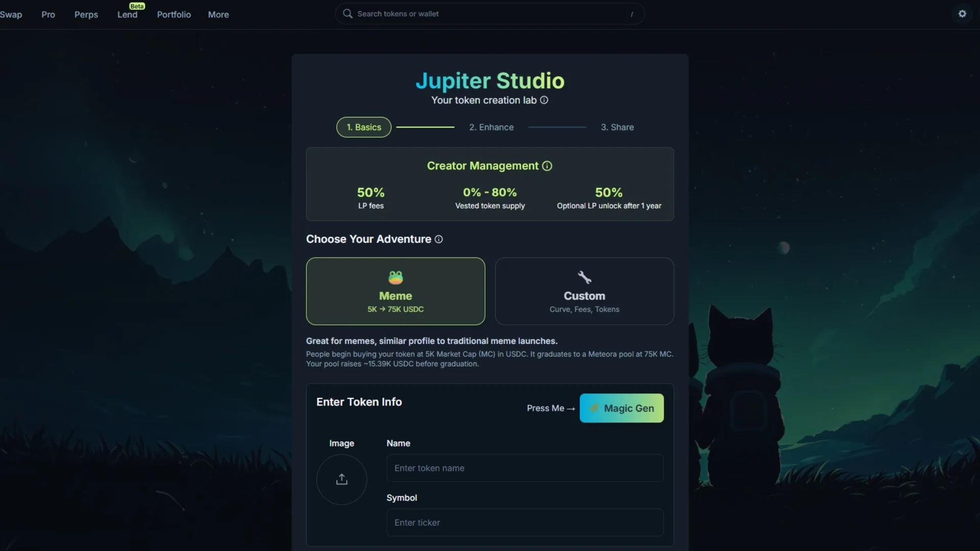The image size is (980, 551).
Task: Click the frog Meme icon
Action: (396, 278)
